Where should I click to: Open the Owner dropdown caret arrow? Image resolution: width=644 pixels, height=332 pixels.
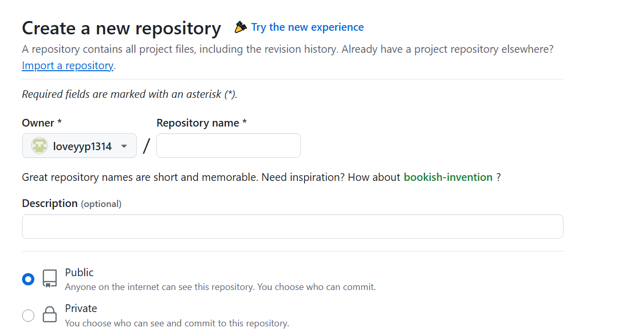click(124, 147)
